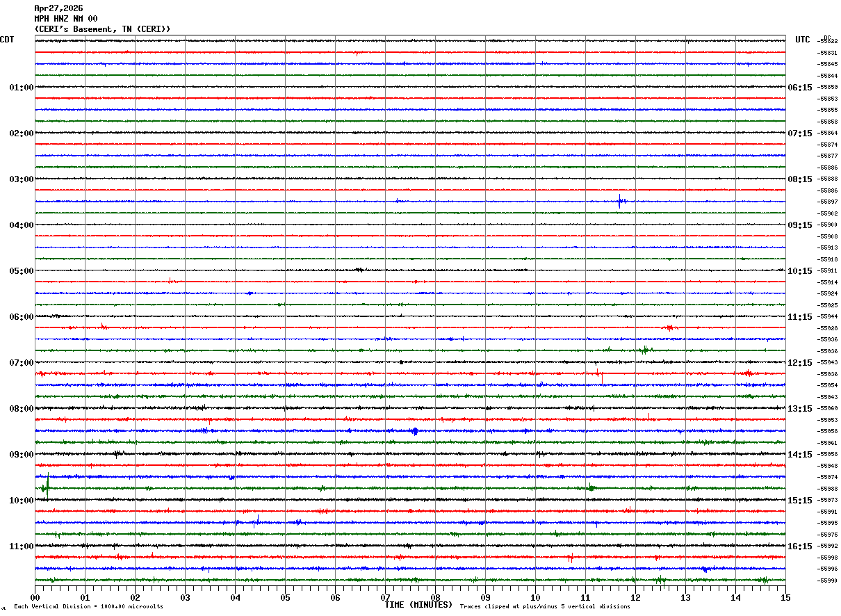Click the DC value '-55954'
The height and width of the screenshot is (616, 841).
(828, 386)
